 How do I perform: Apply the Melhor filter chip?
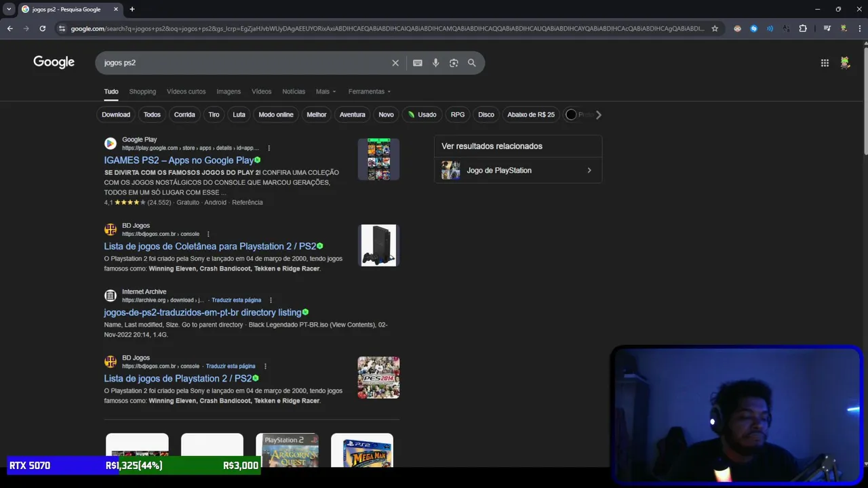[317, 115]
